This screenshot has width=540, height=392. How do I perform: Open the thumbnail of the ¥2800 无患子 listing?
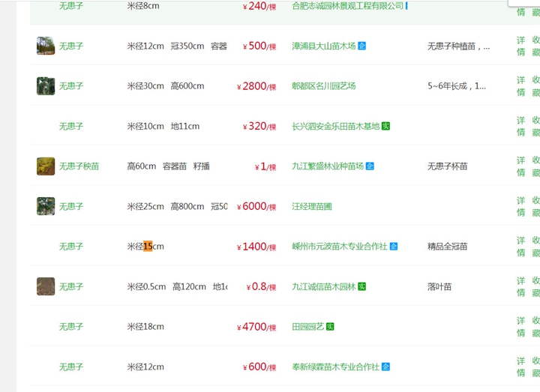point(46,86)
